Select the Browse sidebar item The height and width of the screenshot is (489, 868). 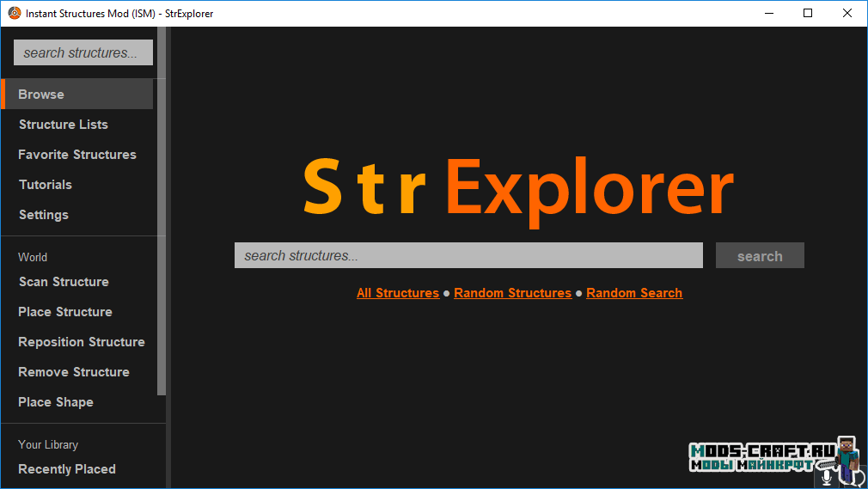point(41,95)
